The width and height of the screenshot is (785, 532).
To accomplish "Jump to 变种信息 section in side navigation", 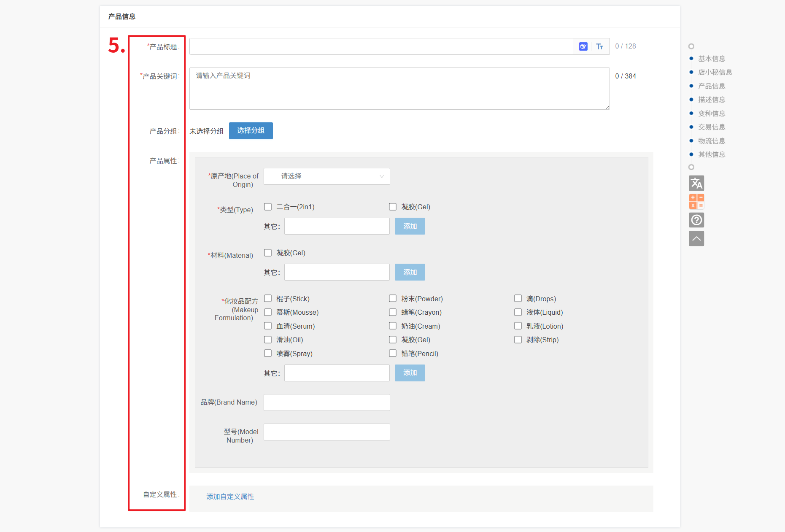I will point(712,113).
